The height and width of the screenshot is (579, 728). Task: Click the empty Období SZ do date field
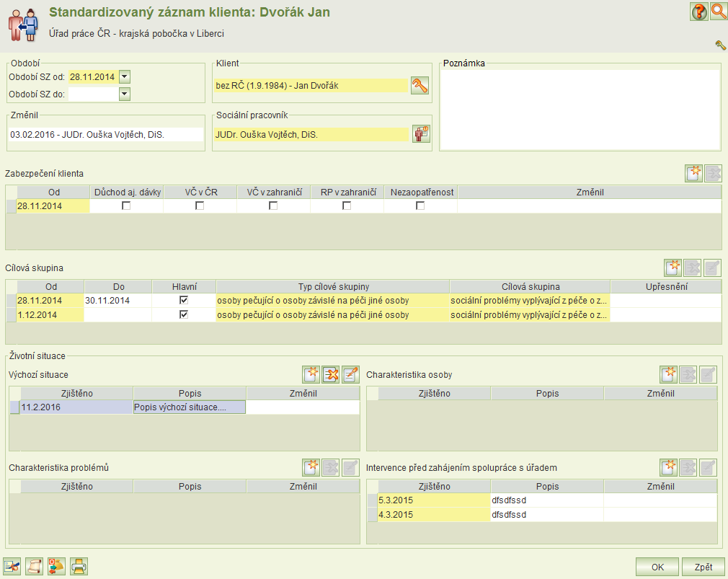pyautogui.click(x=93, y=94)
